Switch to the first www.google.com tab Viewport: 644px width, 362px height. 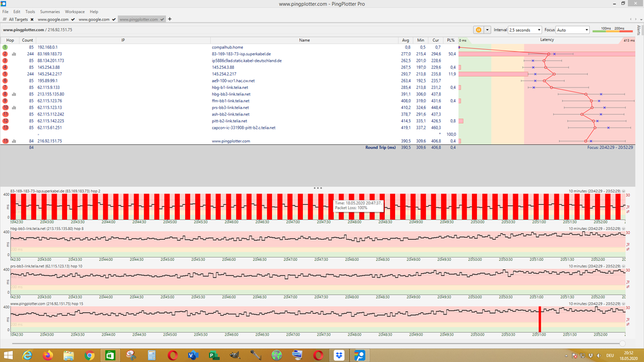coord(53,19)
